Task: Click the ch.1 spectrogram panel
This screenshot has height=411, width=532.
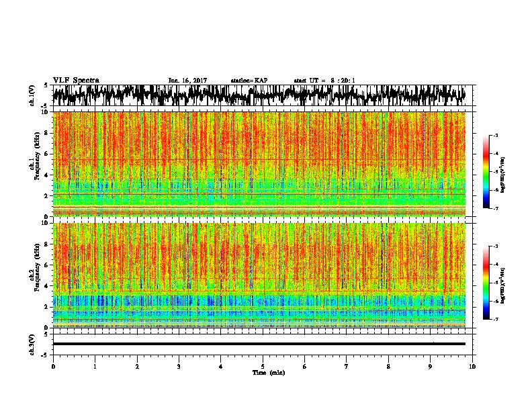Action: pyautogui.click(x=259, y=164)
